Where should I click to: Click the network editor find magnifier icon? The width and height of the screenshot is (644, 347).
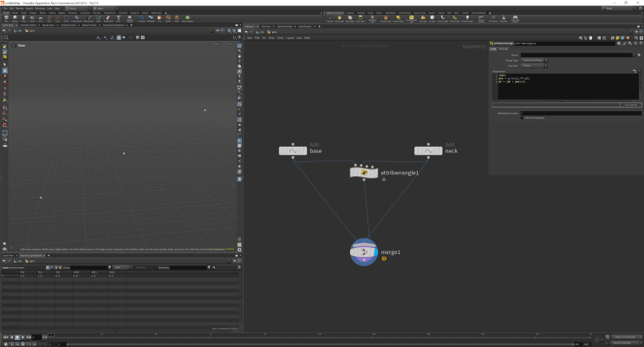coord(636,38)
